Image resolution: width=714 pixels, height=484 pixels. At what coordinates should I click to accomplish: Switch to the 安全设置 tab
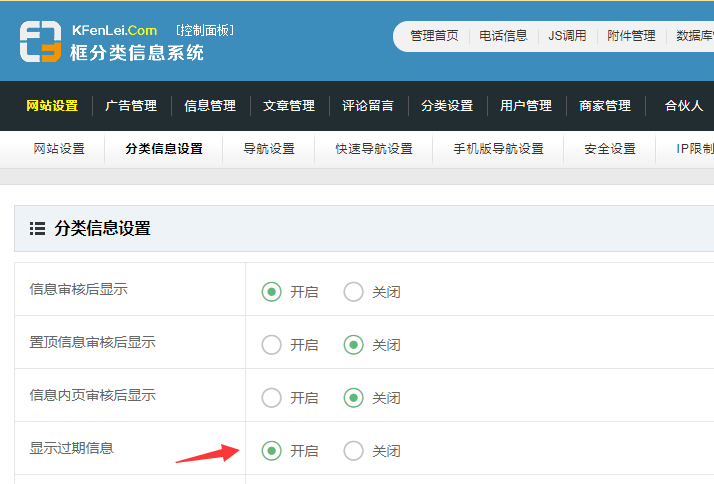pyautogui.click(x=610, y=149)
